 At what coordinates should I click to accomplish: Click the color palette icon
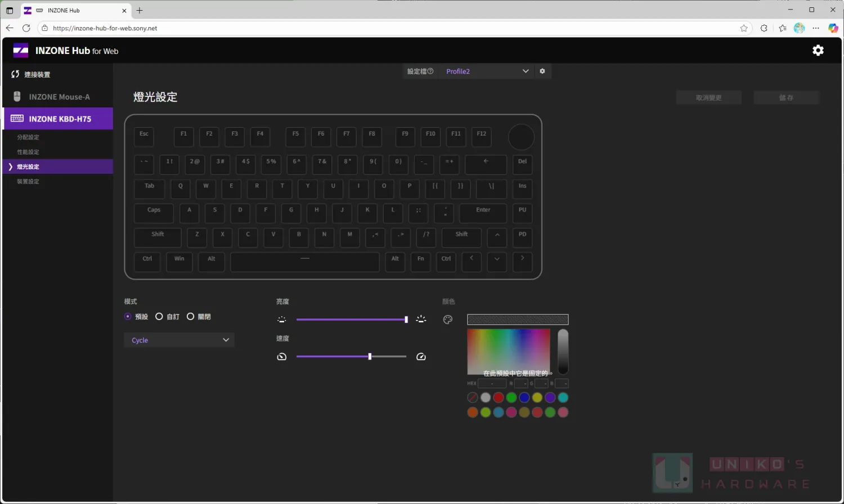(x=448, y=319)
